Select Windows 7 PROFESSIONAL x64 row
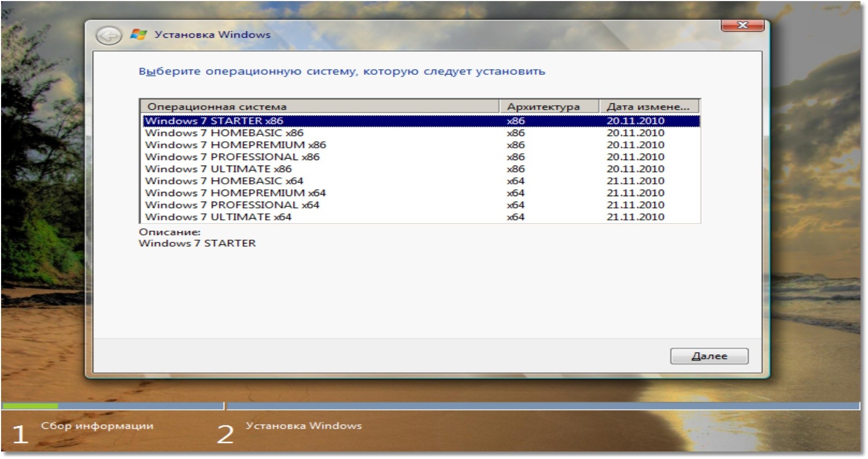 pos(421,205)
